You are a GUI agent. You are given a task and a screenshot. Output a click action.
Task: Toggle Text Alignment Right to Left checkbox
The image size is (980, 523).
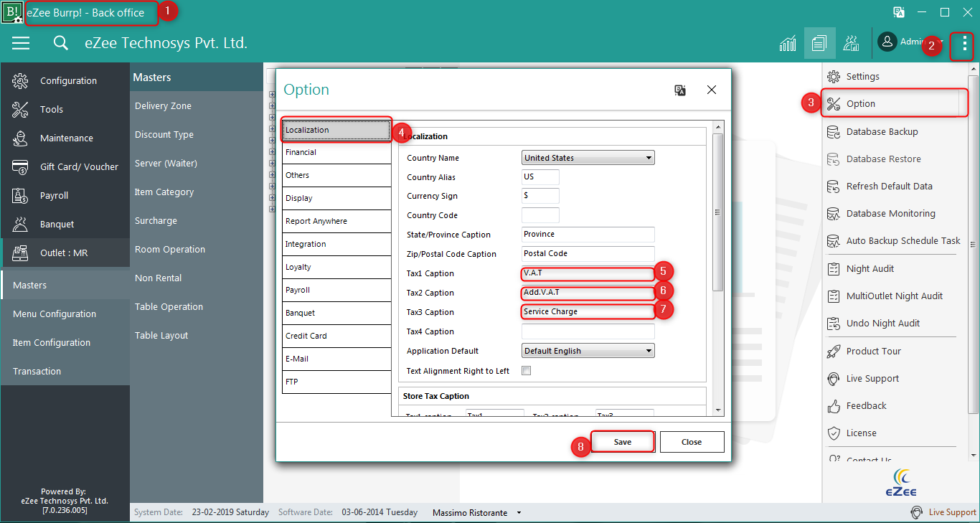pos(527,371)
